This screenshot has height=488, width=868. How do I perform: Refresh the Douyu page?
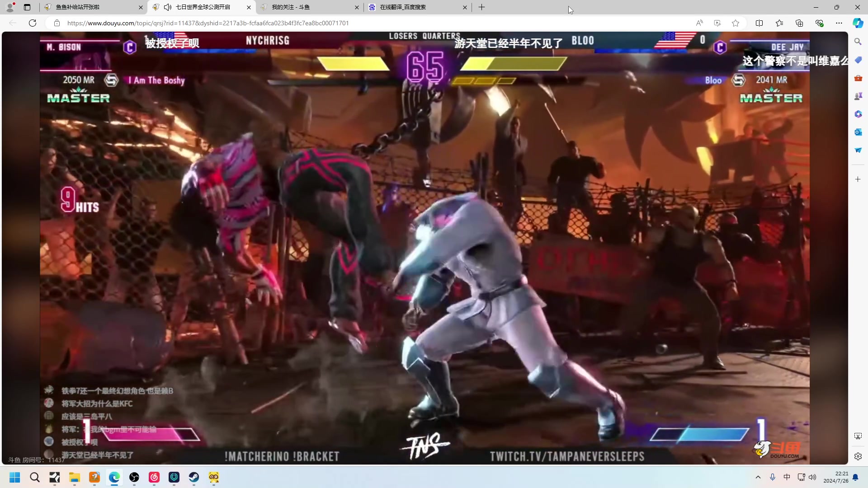33,23
